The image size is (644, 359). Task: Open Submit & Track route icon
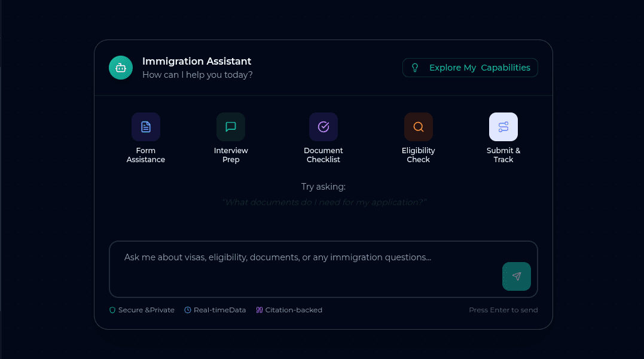503,127
